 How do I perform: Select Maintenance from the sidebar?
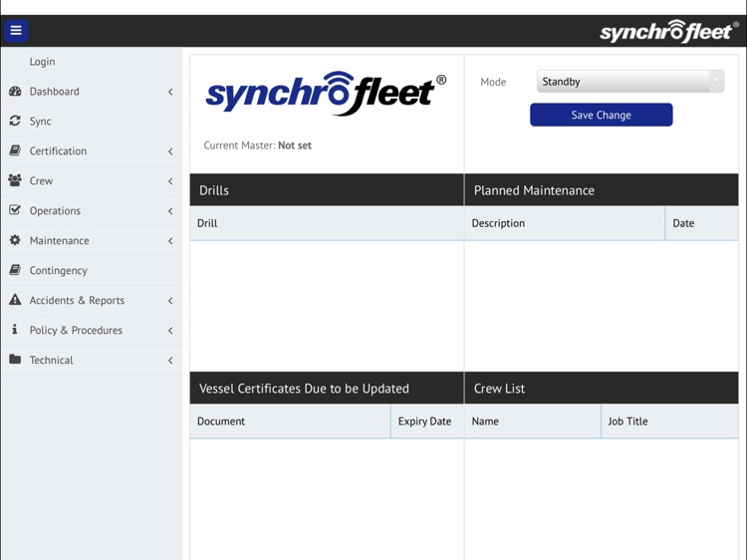click(92, 241)
